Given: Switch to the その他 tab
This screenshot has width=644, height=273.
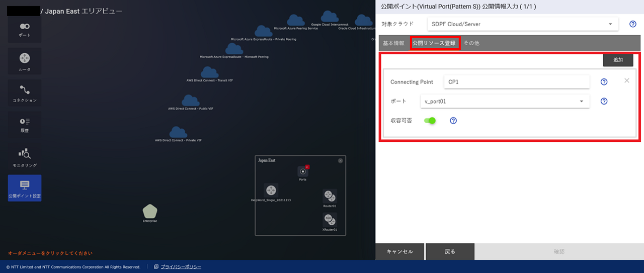Looking at the screenshot, I should (471, 43).
